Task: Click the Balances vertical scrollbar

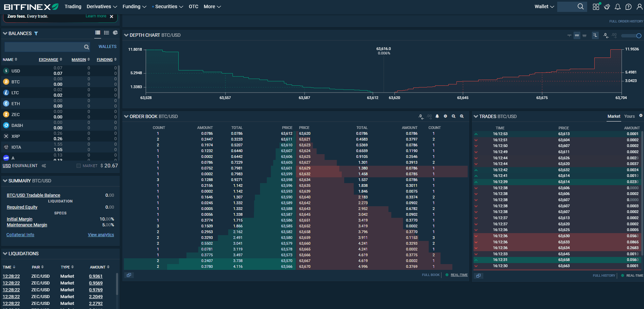Action: [x=118, y=82]
